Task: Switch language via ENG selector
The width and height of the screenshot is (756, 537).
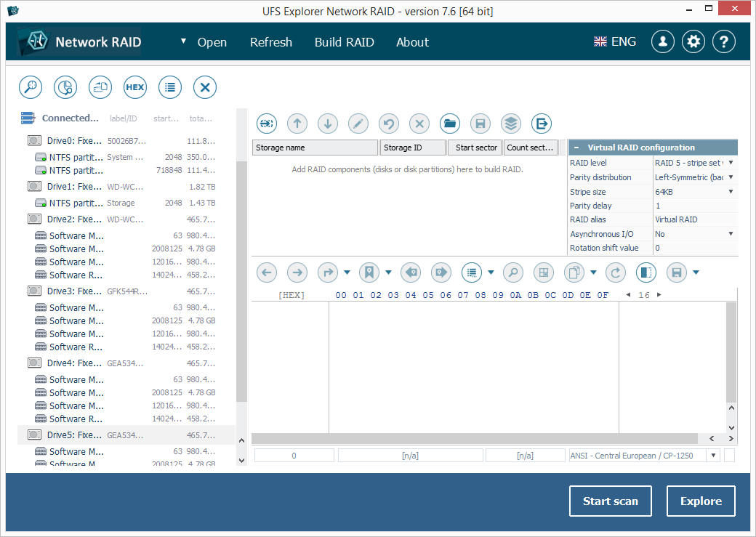Action: pos(615,42)
